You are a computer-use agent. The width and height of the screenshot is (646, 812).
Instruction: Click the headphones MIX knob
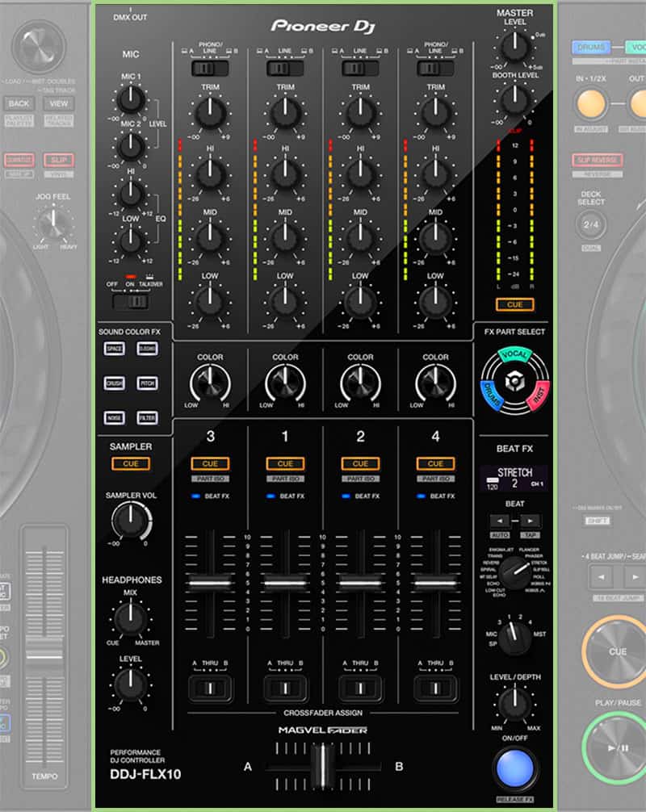click(130, 618)
